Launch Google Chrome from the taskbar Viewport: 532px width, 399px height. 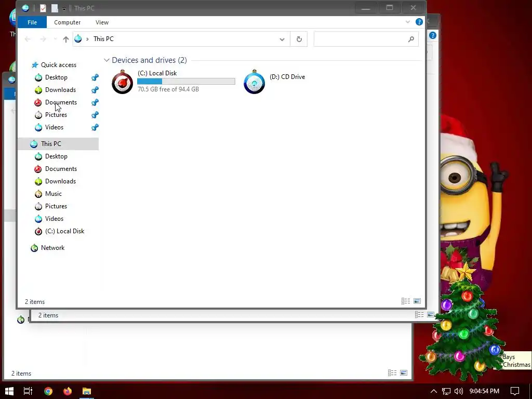click(x=48, y=391)
